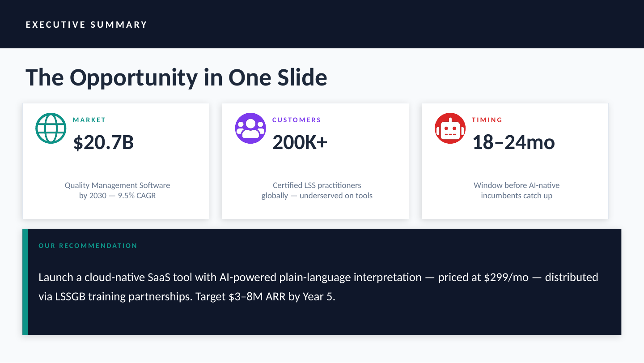
Task: Click the "Quality Management Software" description
Action: [x=117, y=185]
